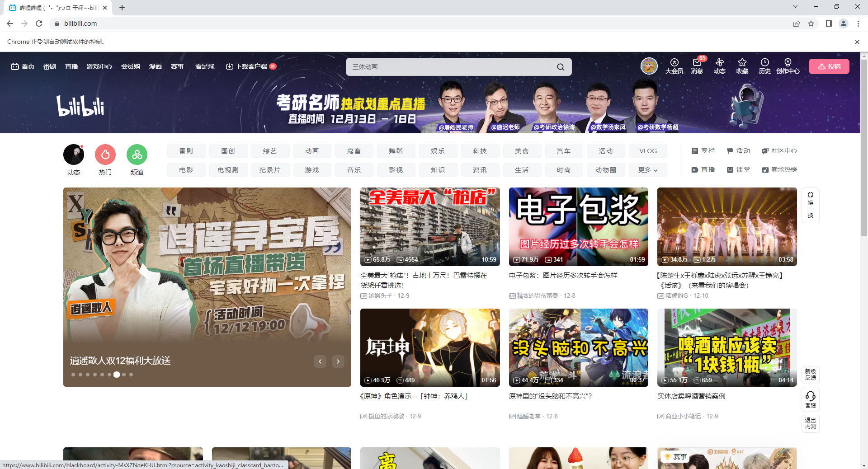868x469 pixels.
Task: Open uploader 陆虎ING link
Action: point(676,295)
